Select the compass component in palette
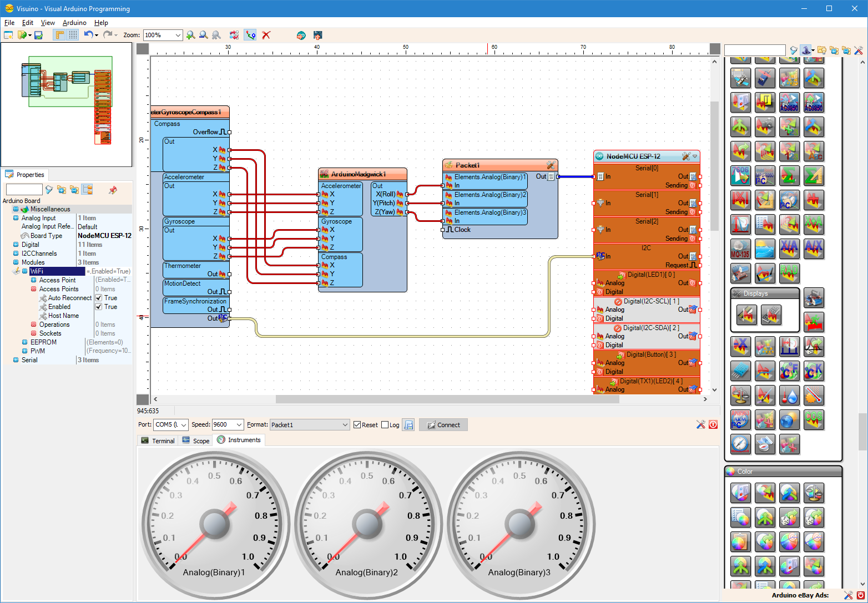Screen dimensions: 868x603 pos(741,444)
